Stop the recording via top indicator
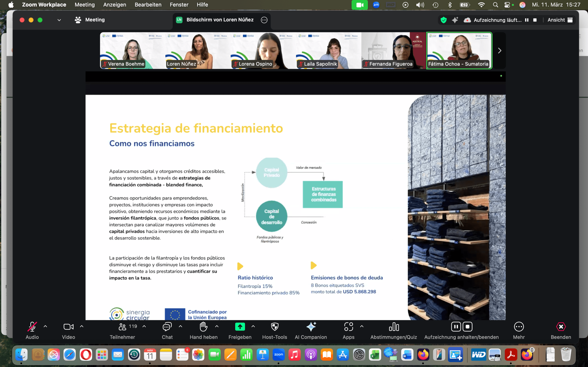 click(535, 20)
